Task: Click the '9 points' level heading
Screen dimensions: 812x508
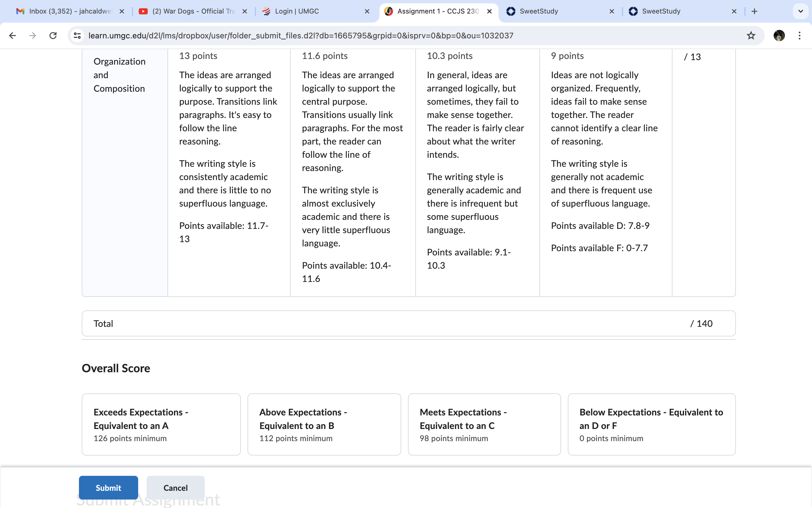Action: [x=567, y=56]
